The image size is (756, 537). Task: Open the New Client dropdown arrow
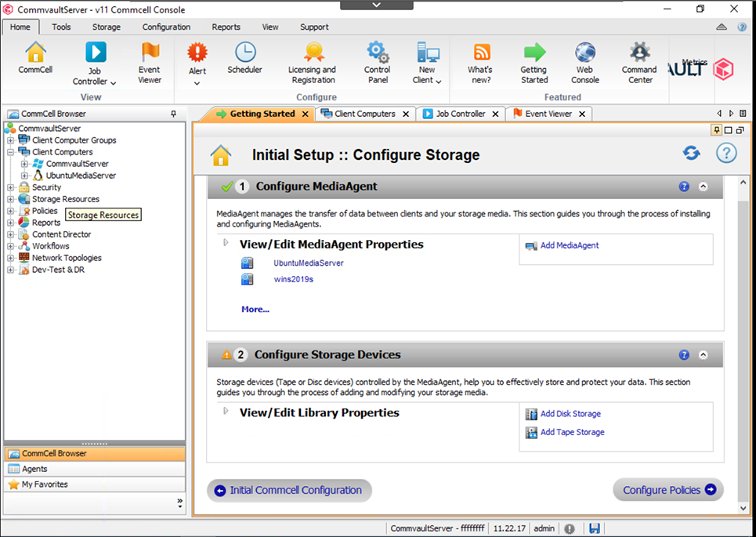pyautogui.click(x=438, y=82)
